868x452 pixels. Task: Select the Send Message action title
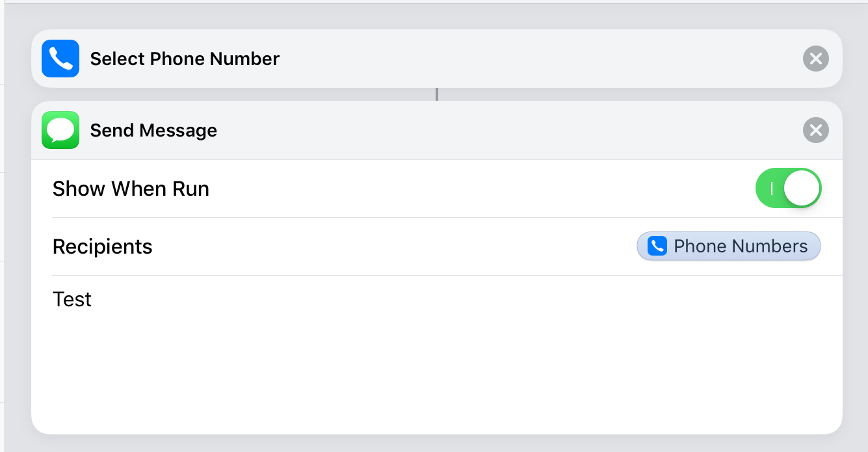click(153, 130)
